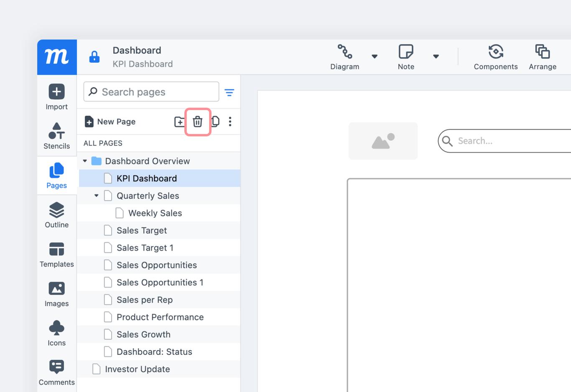The image size is (571, 392).
Task: Click the duplicate page icon
Action: [x=216, y=122]
